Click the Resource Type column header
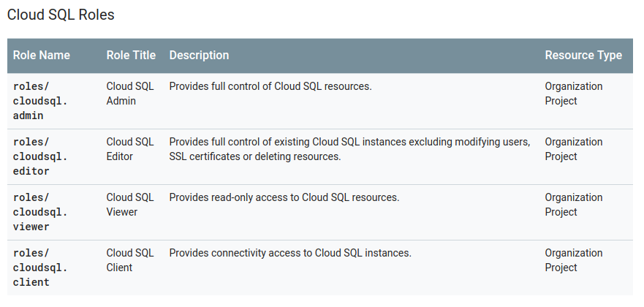This screenshot has width=644, height=307. click(x=583, y=56)
